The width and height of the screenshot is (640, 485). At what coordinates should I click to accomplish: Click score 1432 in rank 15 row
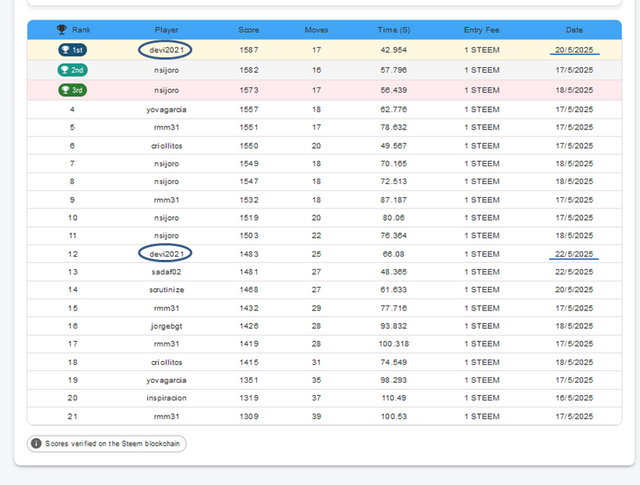click(x=249, y=308)
